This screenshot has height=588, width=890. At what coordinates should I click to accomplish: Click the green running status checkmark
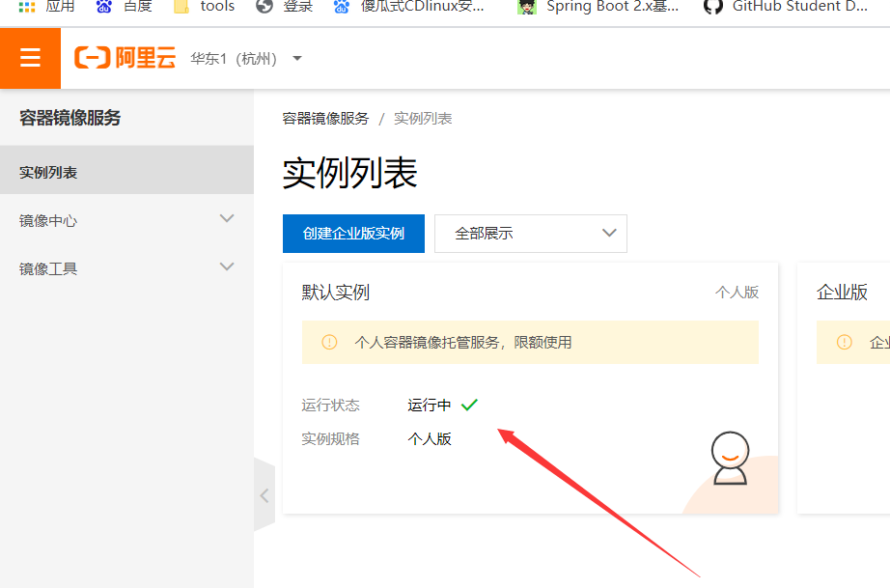[469, 406]
